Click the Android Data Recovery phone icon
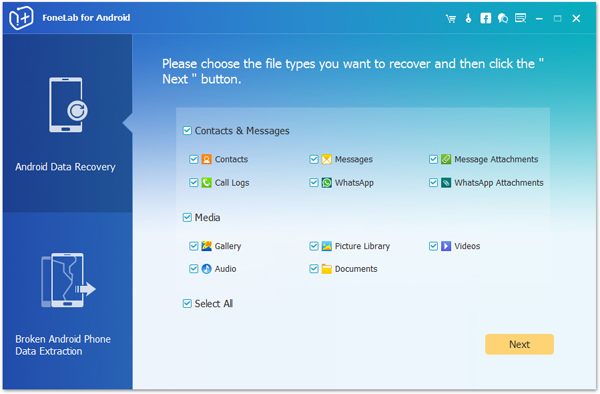The width and height of the screenshot is (600, 394). pyautogui.click(x=68, y=105)
